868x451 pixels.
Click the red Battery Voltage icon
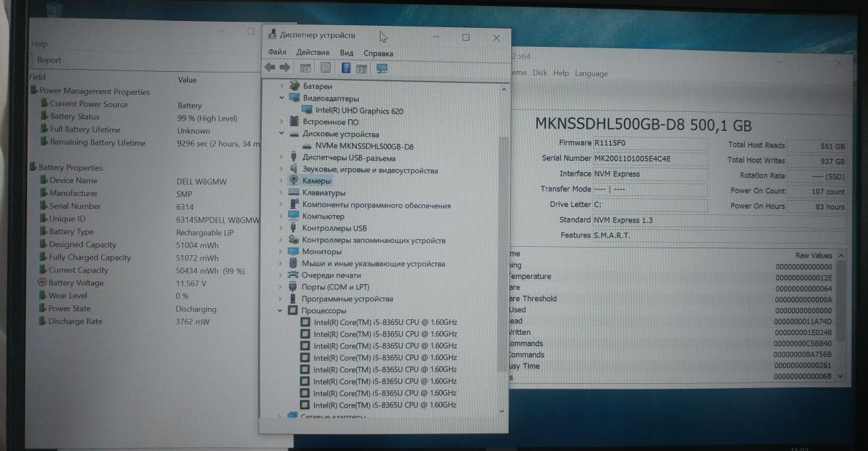(x=43, y=283)
